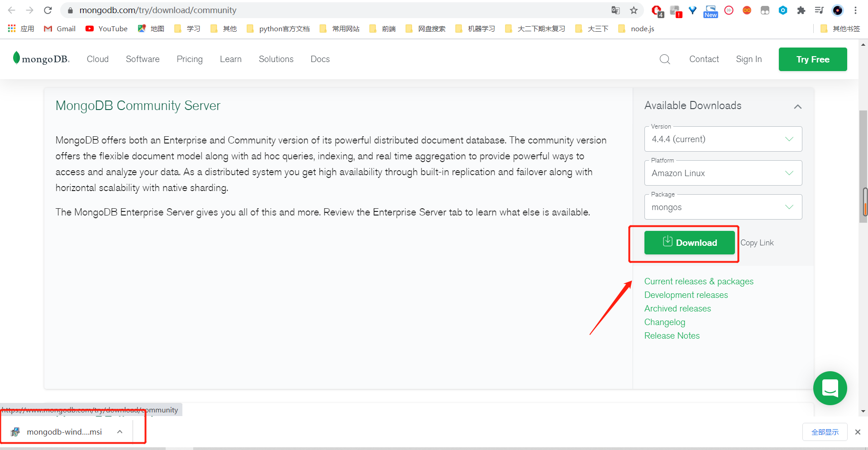Image resolution: width=868 pixels, height=450 pixels.
Task: Go to the Docs menu item
Action: point(320,59)
